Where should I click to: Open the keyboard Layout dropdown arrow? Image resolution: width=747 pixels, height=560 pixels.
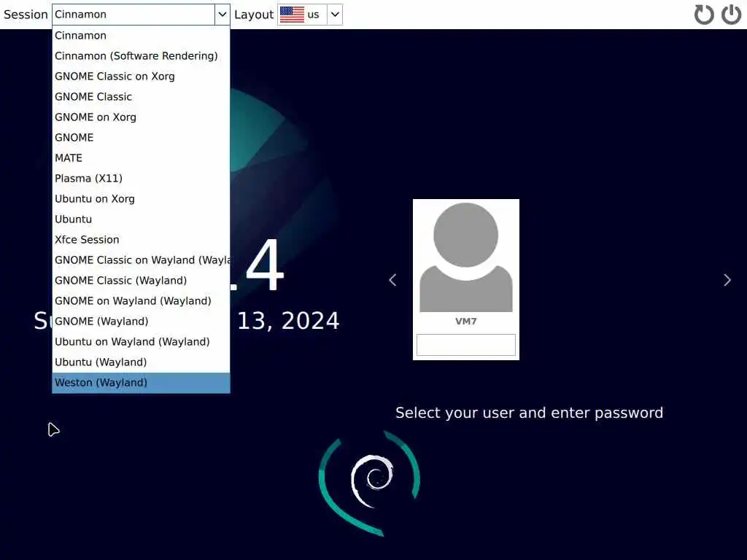[335, 15]
